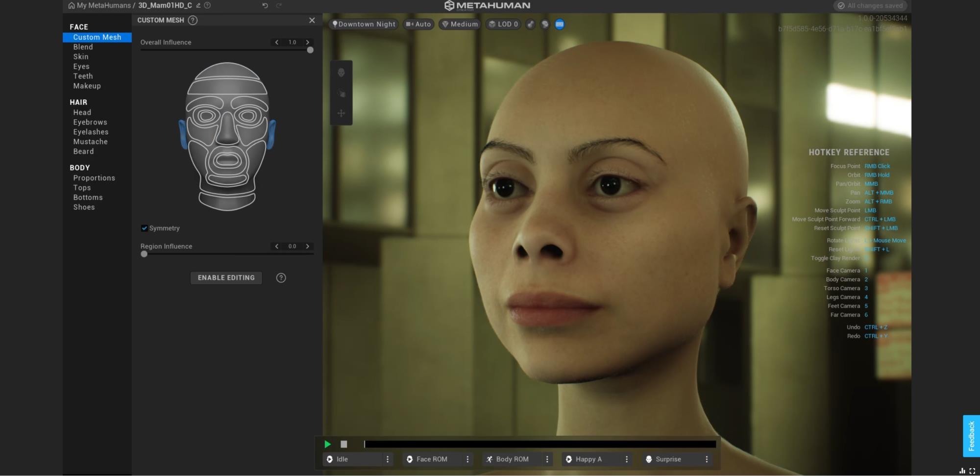Click the Enable Editing button
Screen dimensions: 980x476
[x=226, y=278]
